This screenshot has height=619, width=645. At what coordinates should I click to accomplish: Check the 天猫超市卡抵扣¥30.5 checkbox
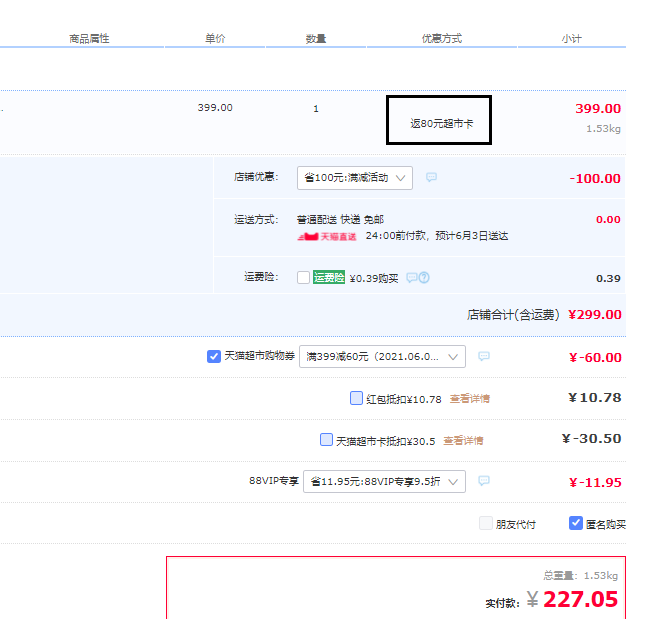coord(326,440)
